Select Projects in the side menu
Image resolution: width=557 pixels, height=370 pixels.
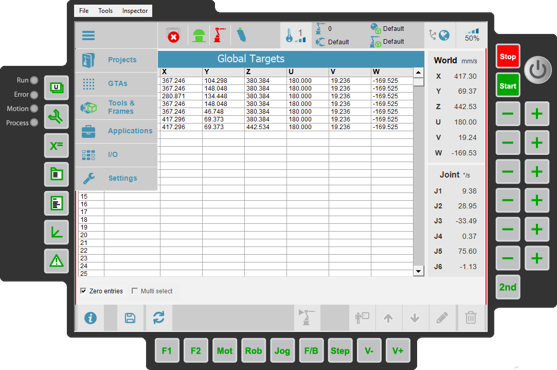[x=116, y=60]
